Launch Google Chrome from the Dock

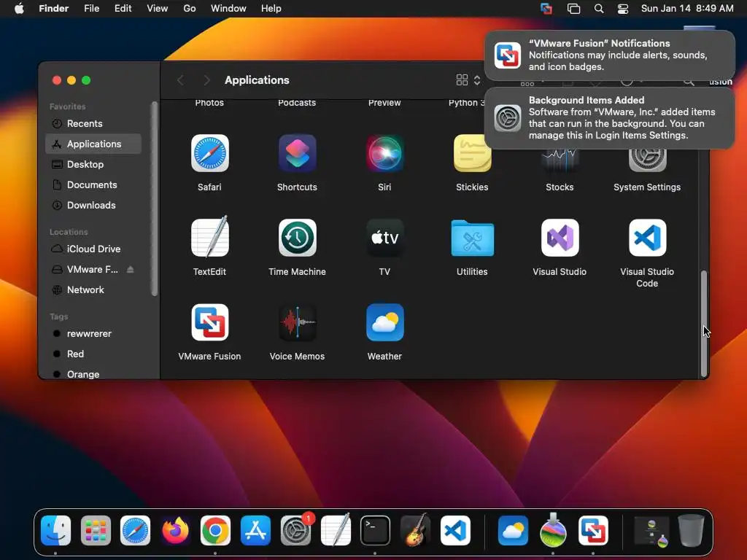215,530
